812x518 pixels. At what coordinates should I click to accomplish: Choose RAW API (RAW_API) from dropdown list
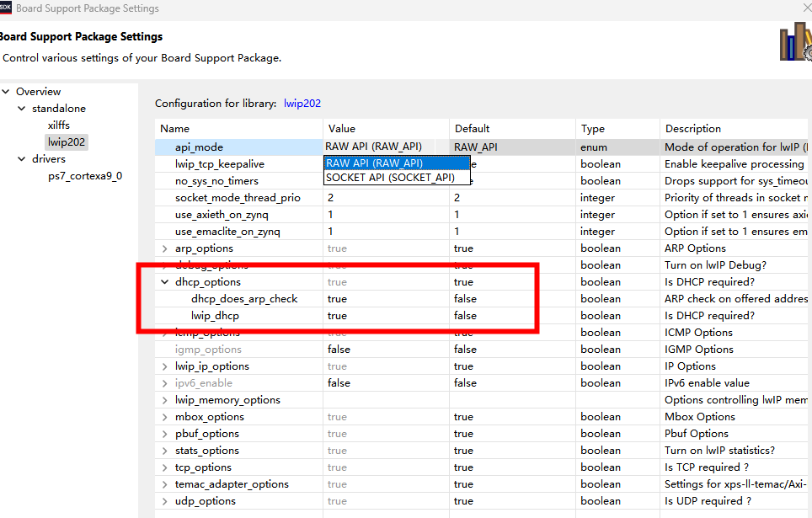[x=397, y=163]
